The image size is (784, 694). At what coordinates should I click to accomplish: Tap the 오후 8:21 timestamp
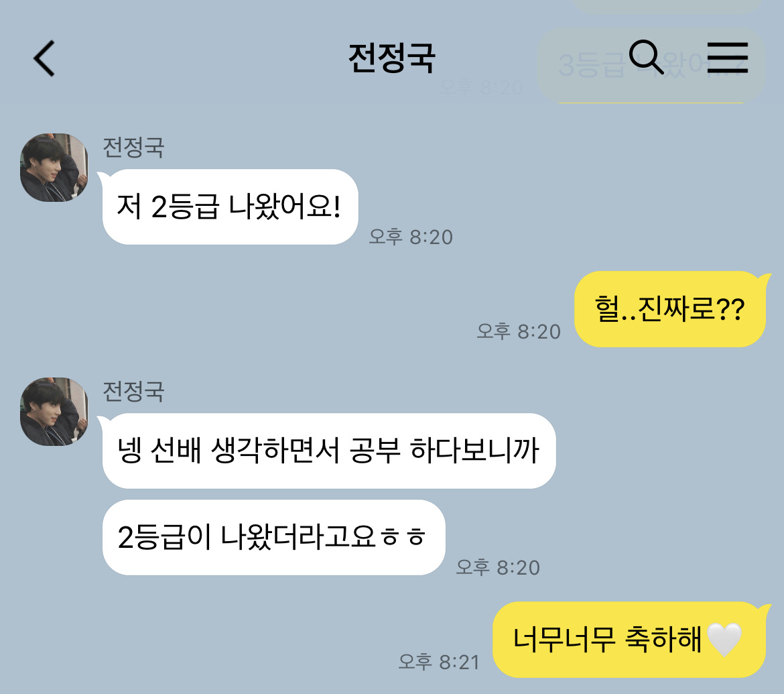(439, 661)
